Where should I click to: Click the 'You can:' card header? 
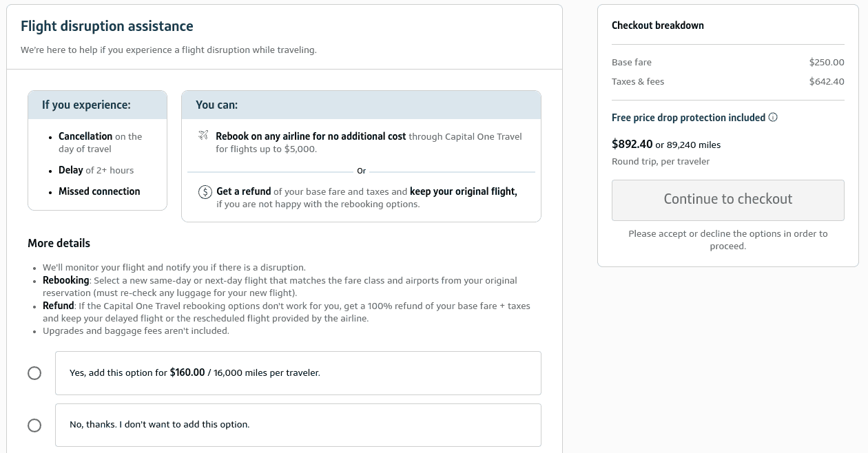pos(361,105)
